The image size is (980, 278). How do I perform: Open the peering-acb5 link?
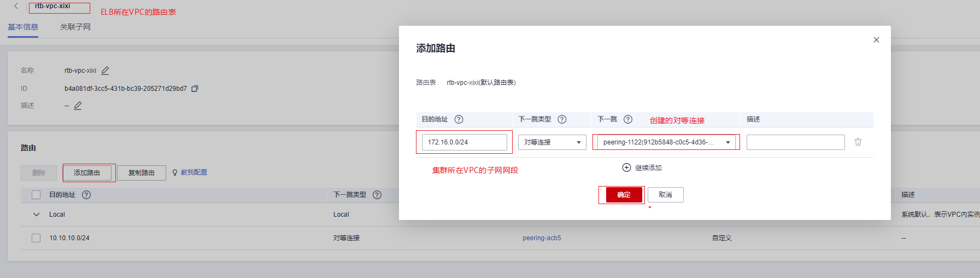(542, 238)
